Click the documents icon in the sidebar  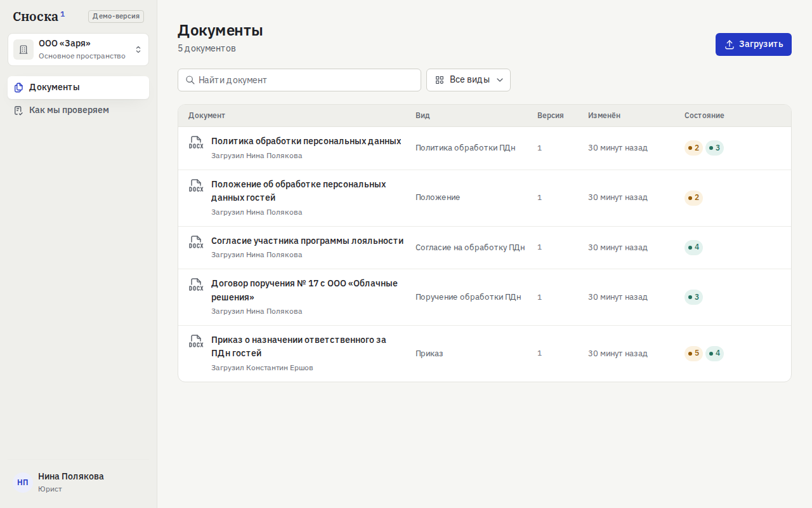[18, 88]
